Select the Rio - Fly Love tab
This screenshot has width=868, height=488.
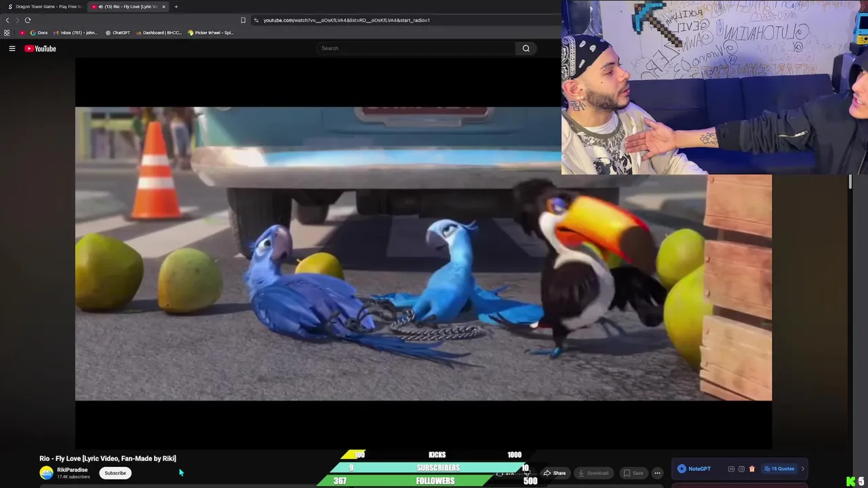tap(129, 7)
